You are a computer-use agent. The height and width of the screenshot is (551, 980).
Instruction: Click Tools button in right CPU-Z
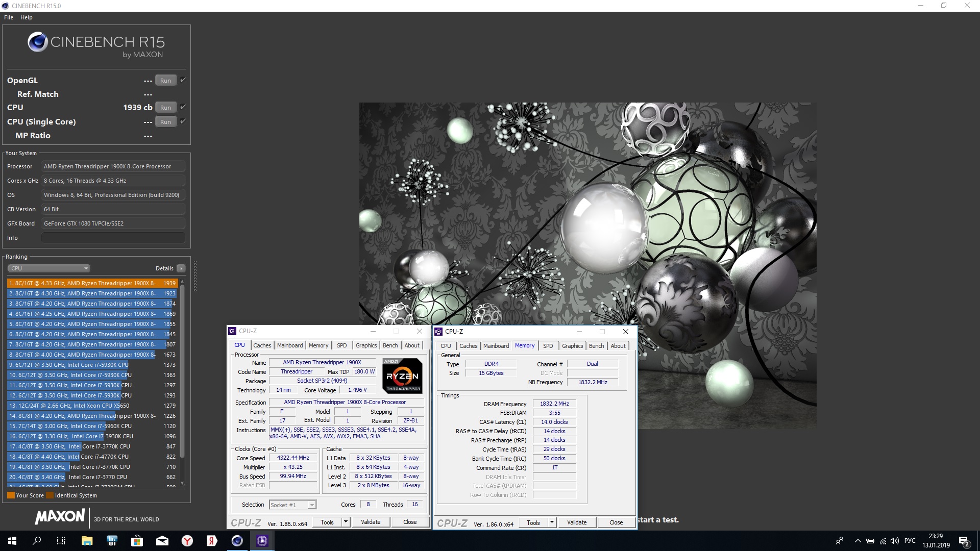click(533, 522)
